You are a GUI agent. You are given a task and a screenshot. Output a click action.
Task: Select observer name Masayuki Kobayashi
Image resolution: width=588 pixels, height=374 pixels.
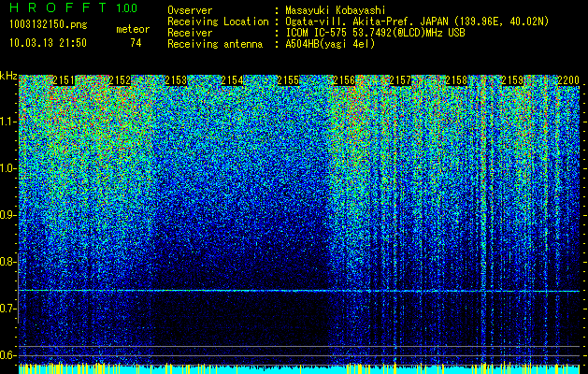coord(335,10)
